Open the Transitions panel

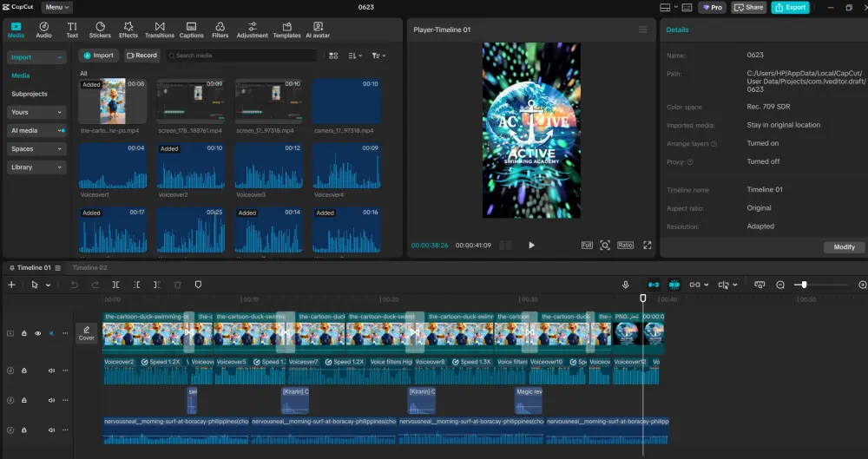(160, 30)
